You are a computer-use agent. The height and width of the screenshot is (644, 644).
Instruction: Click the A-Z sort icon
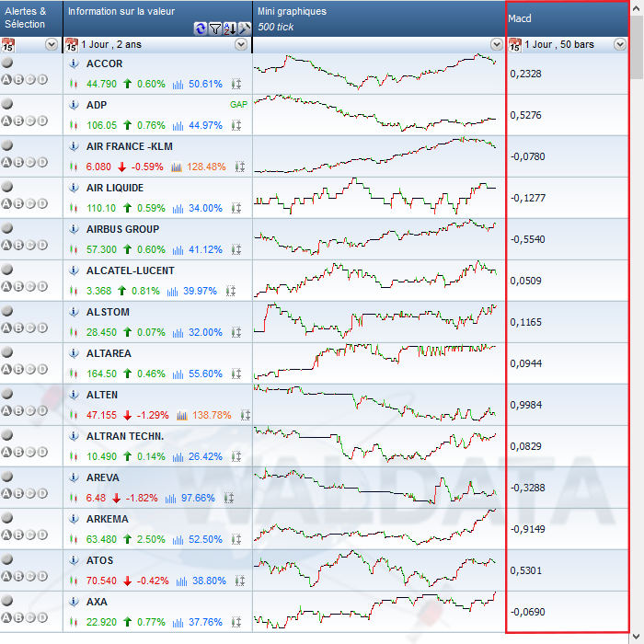[x=230, y=29]
